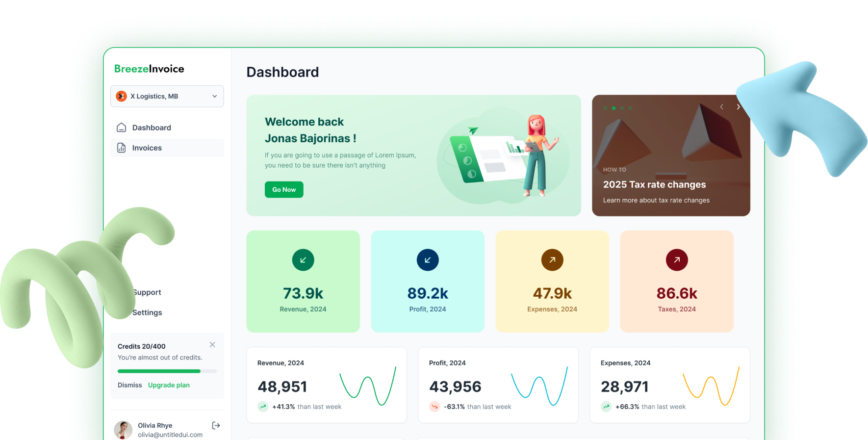Screen dimensions: 868x440
Task: Click the 28,971 expenses figure
Action: pyautogui.click(x=625, y=387)
